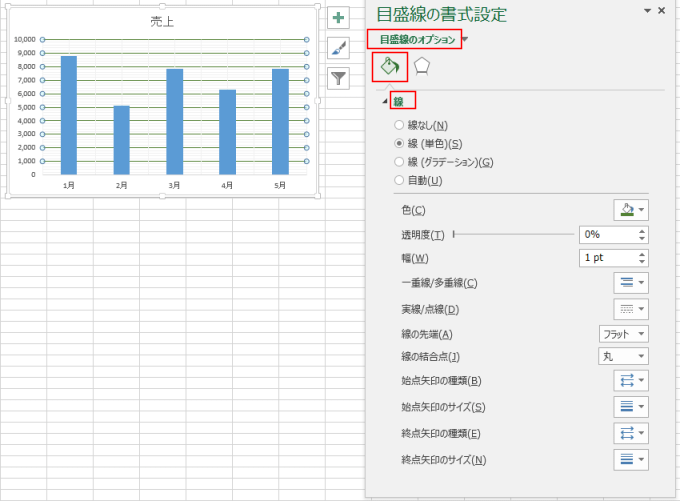This screenshot has width=680, height=501.
Task: Select the 2月 bar in the chart
Action: coord(121,140)
